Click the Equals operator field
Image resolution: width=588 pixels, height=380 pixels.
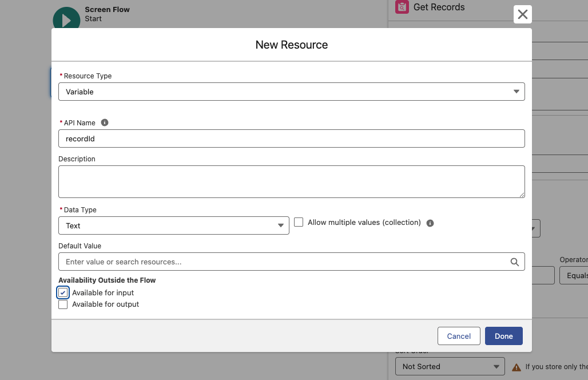point(573,275)
